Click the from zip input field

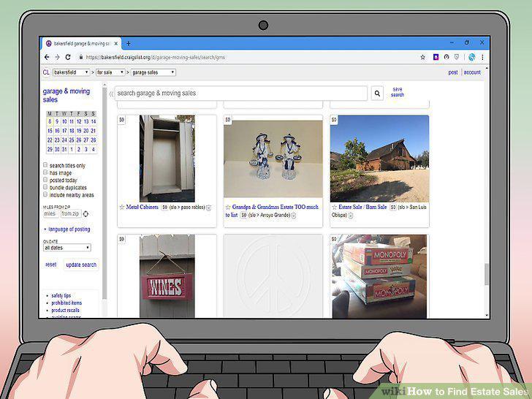point(71,213)
